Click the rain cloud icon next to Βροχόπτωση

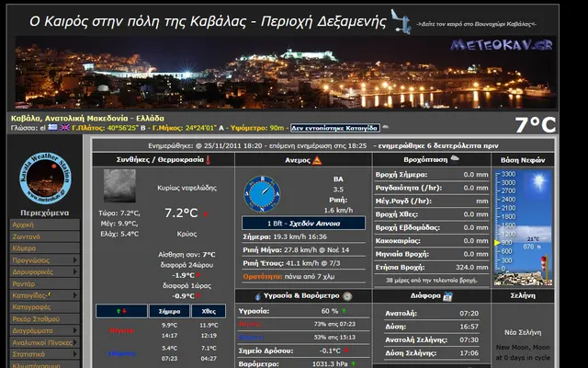tap(455, 159)
